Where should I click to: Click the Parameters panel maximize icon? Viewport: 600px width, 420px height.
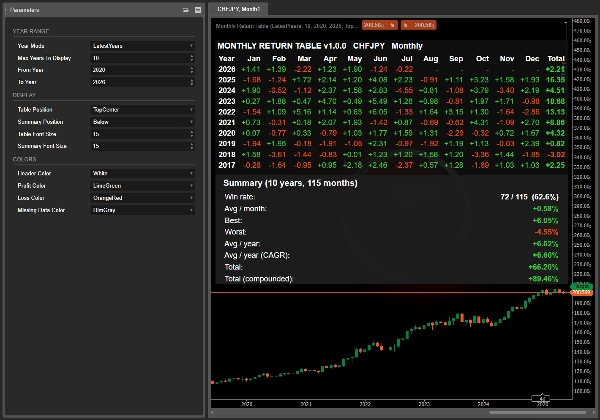pyautogui.click(x=198, y=10)
